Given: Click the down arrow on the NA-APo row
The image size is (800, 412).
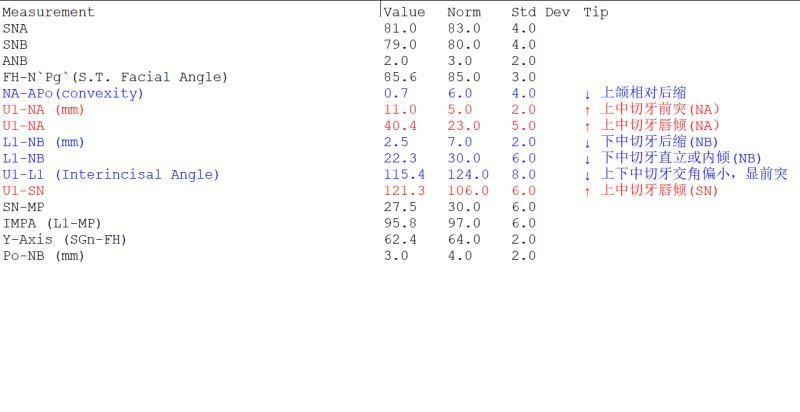Looking at the screenshot, I should (587, 94).
